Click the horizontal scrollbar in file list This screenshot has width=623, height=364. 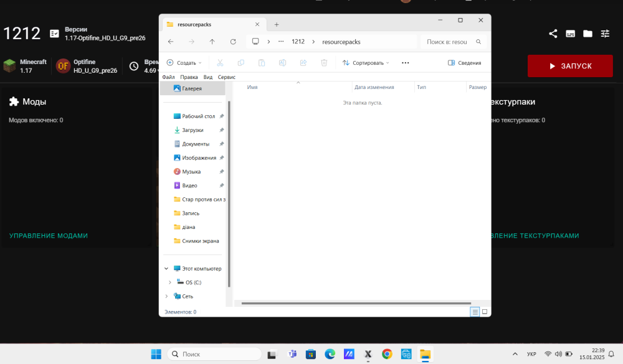(x=356, y=303)
